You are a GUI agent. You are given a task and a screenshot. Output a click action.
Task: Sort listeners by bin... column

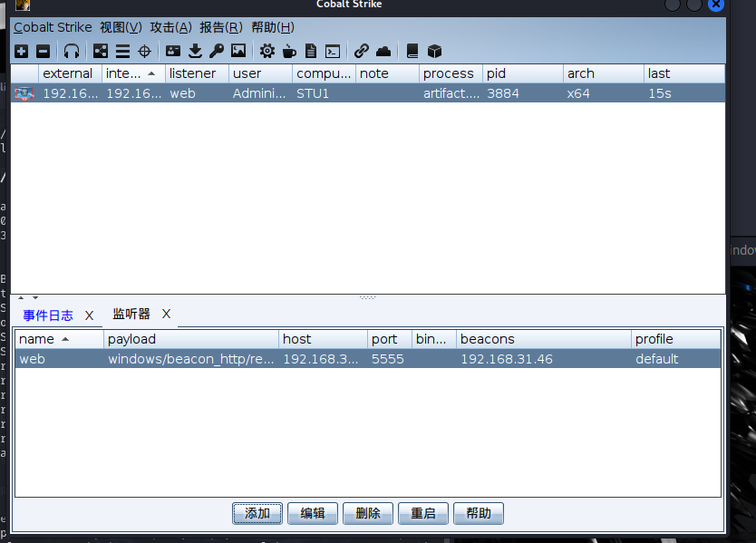[x=434, y=339]
